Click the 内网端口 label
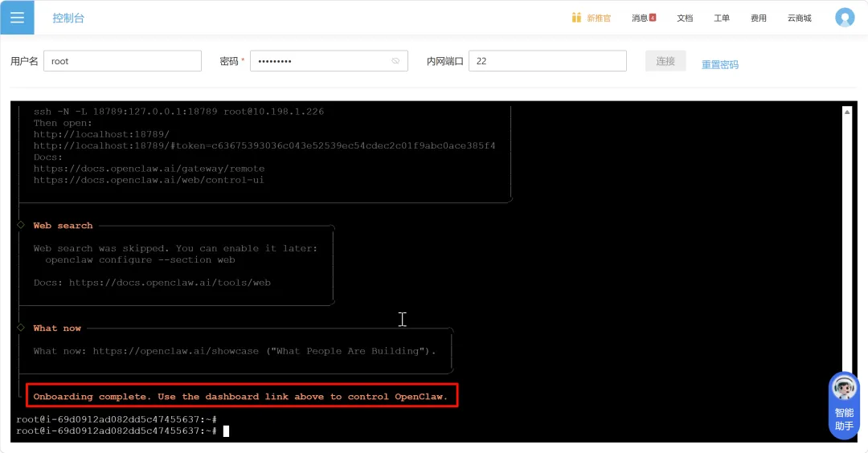This screenshot has height=453, width=868. click(x=445, y=61)
